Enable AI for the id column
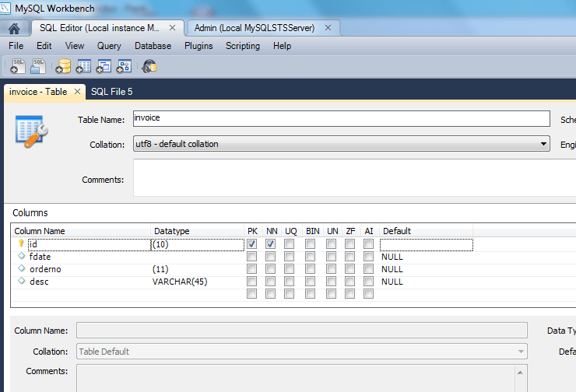This screenshot has width=576, height=392. (368, 244)
